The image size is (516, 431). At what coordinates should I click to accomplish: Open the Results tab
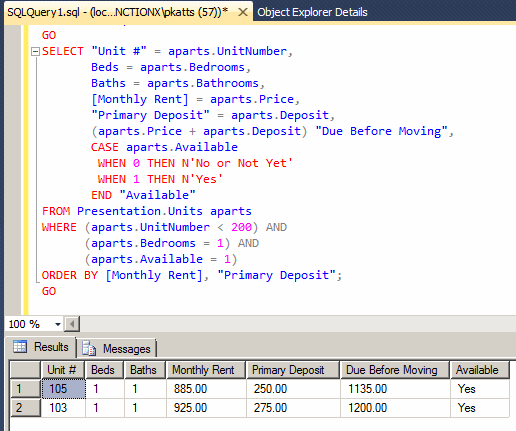pos(41,347)
